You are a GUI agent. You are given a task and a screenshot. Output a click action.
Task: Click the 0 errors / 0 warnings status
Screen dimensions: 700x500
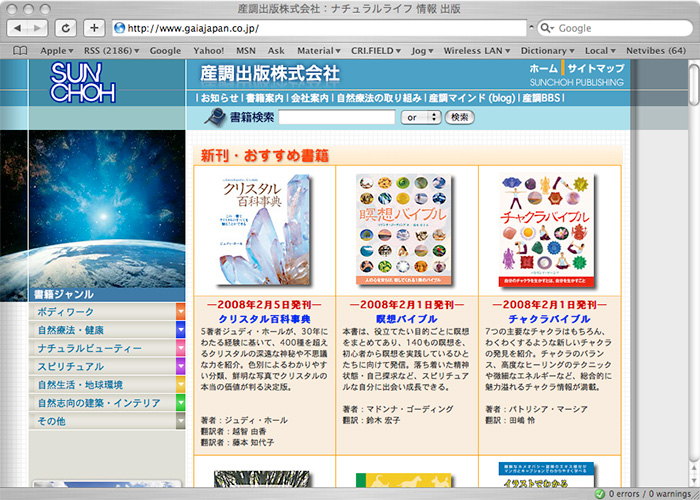pos(650,494)
